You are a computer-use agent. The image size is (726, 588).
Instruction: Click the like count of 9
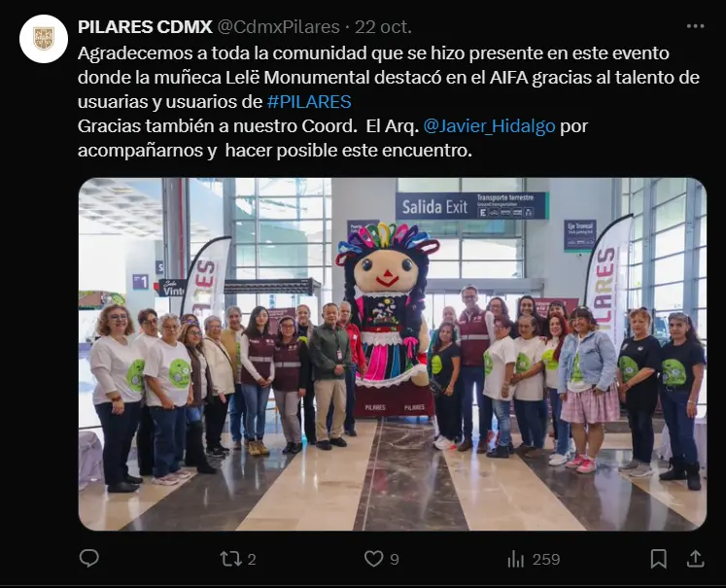[x=395, y=559]
